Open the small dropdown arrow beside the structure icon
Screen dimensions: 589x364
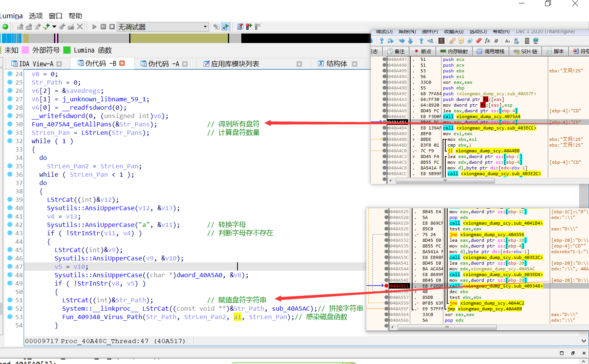coord(54,27)
